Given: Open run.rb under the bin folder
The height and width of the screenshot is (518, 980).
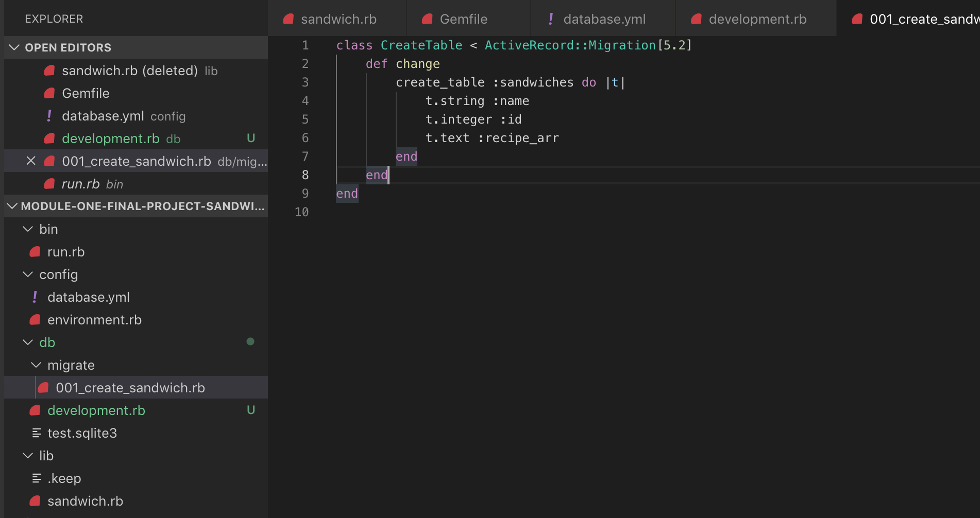Looking at the screenshot, I should 66,252.
